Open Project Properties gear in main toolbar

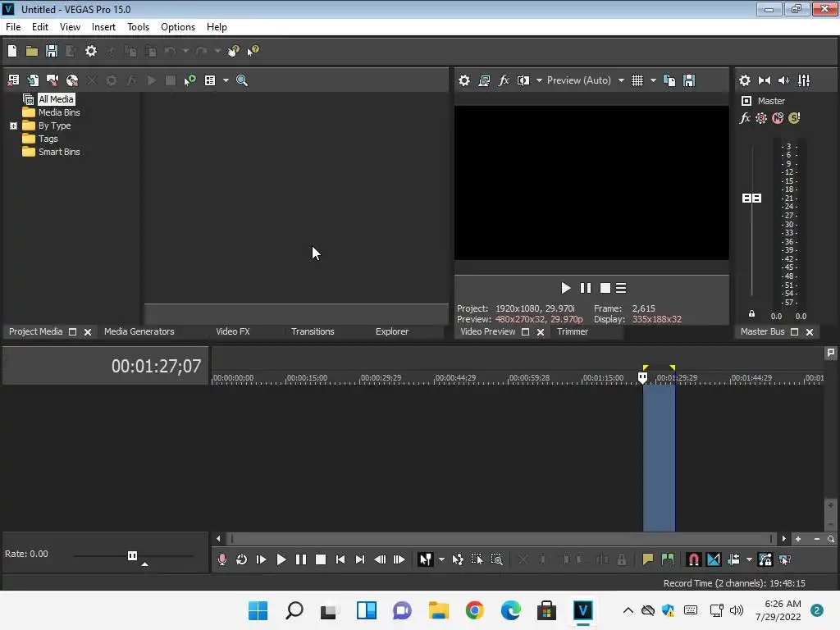[91, 51]
